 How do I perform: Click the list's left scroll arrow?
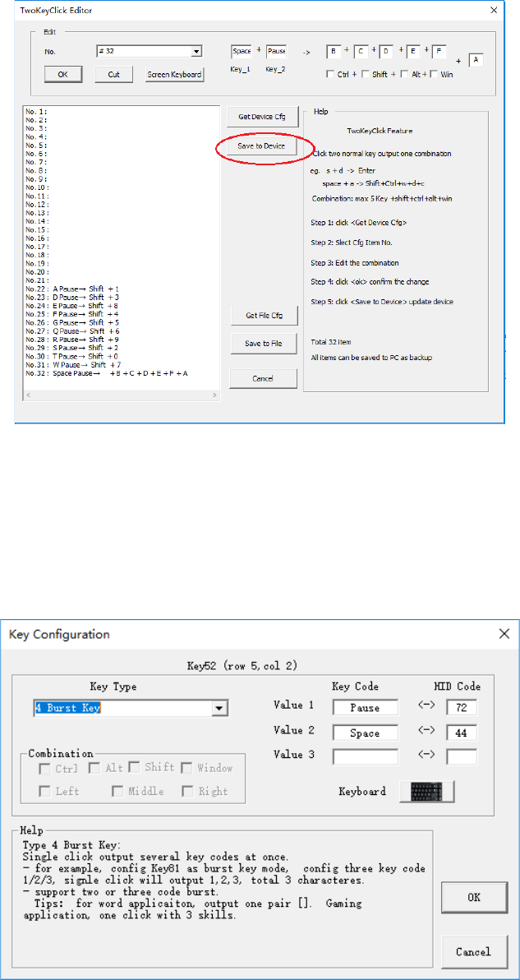[28, 395]
